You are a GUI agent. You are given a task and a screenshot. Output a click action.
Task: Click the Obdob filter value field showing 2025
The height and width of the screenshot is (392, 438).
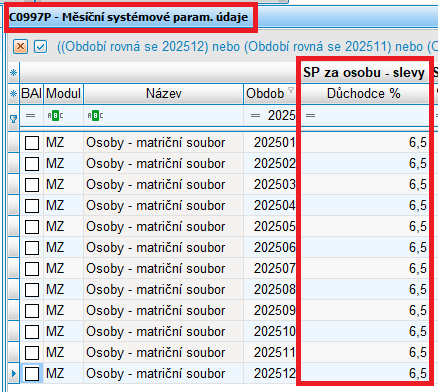pyautogui.click(x=281, y=116)
